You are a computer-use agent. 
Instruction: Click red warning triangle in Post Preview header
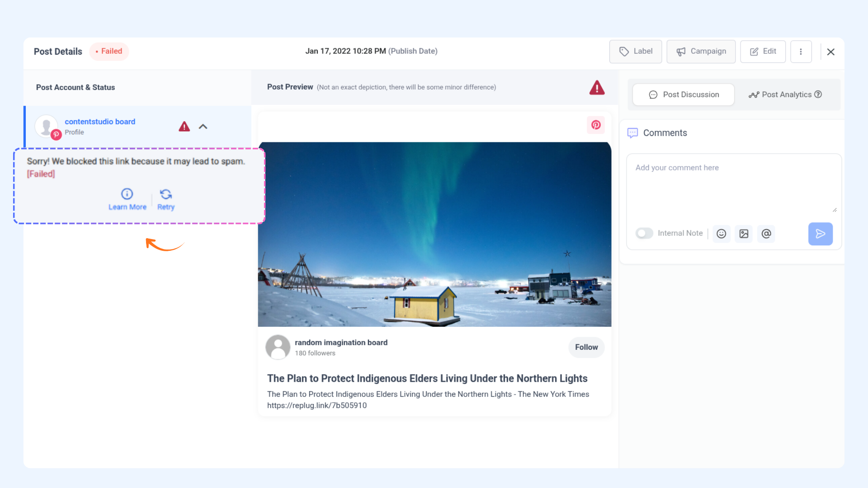[597, 88]
